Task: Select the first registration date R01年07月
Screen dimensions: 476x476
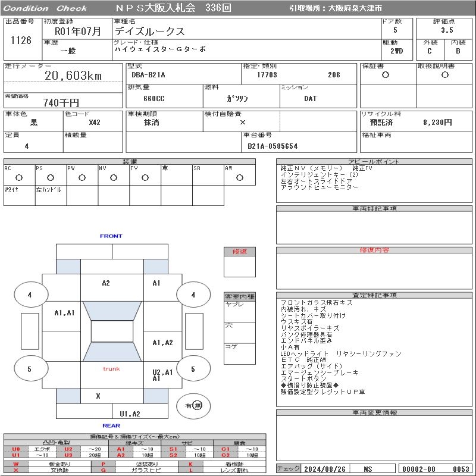Action: coord(78,32)
